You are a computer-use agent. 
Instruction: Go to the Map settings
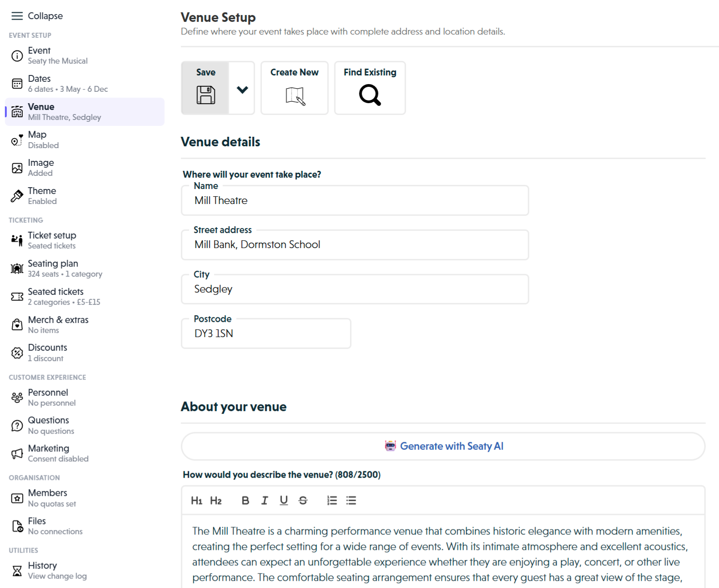85,140
